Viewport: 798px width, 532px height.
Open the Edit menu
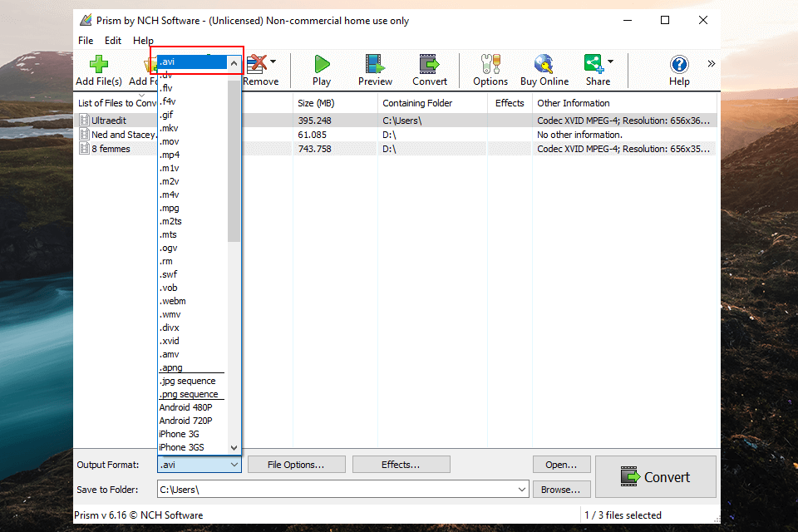[x=112, y=40]
